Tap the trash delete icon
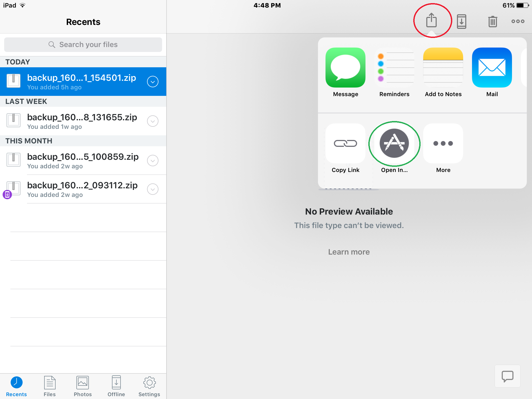 pyautogui.click(x=492, y=21)
